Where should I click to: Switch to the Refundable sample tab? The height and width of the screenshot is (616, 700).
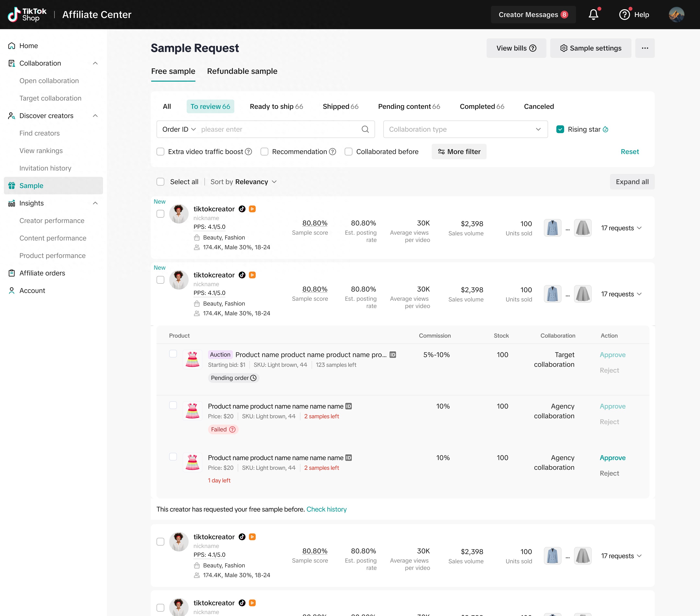pyautogui.click(x=242, y=71)
